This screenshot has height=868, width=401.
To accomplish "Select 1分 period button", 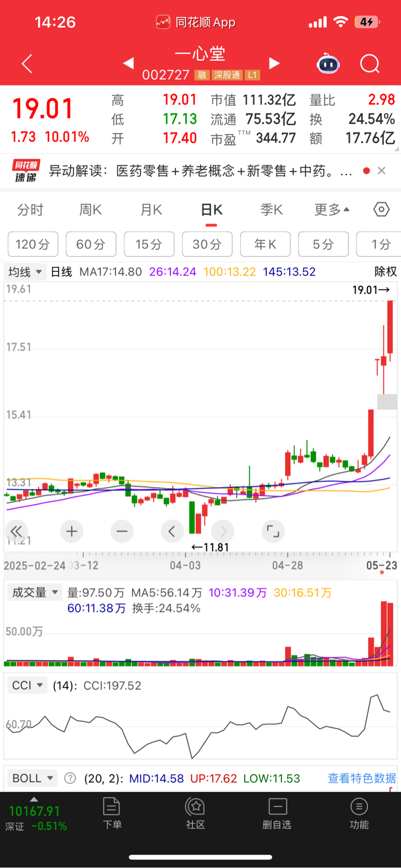I will [379, 244].
